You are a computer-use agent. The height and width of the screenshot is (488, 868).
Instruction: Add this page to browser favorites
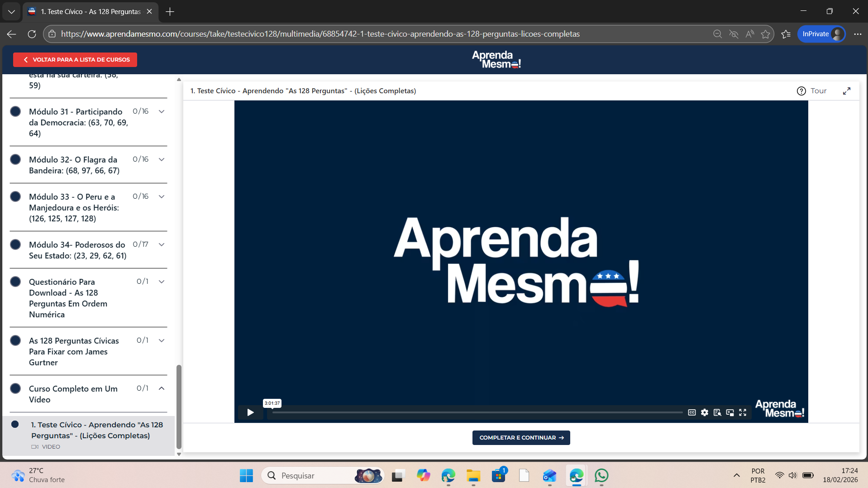765,34
